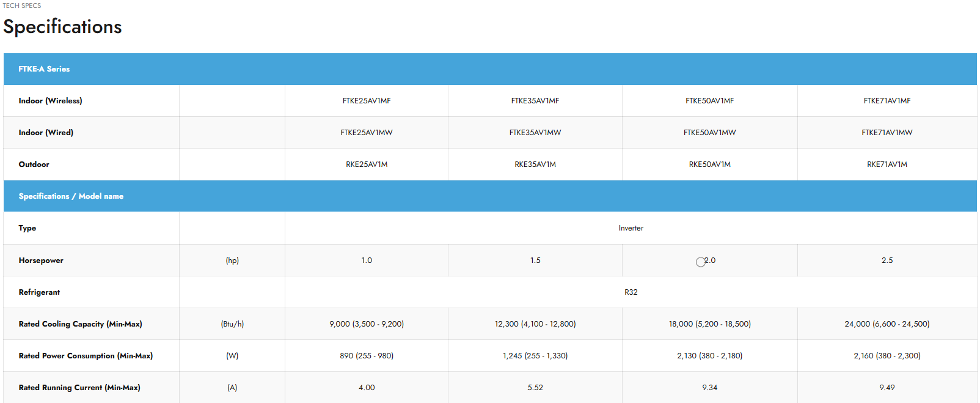Select power value 2,130 (380 - 2,180)
980x403 pixels.
(x=710, y=356)
